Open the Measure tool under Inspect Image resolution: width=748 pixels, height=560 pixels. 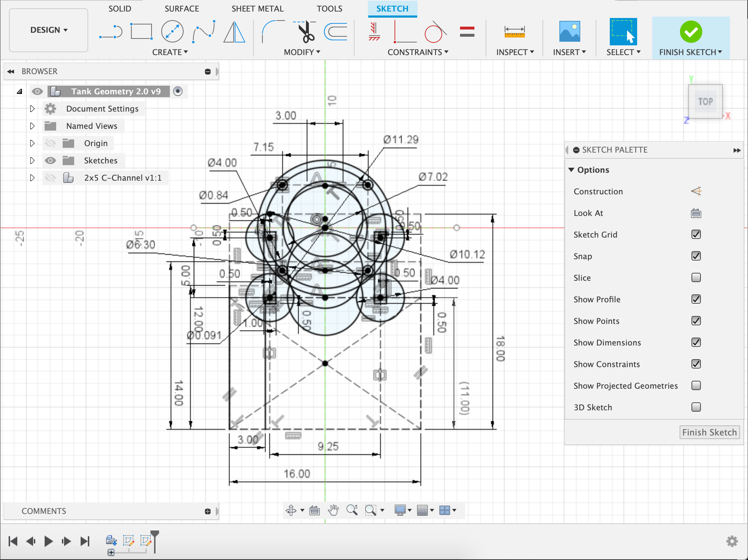click(514, 32)
